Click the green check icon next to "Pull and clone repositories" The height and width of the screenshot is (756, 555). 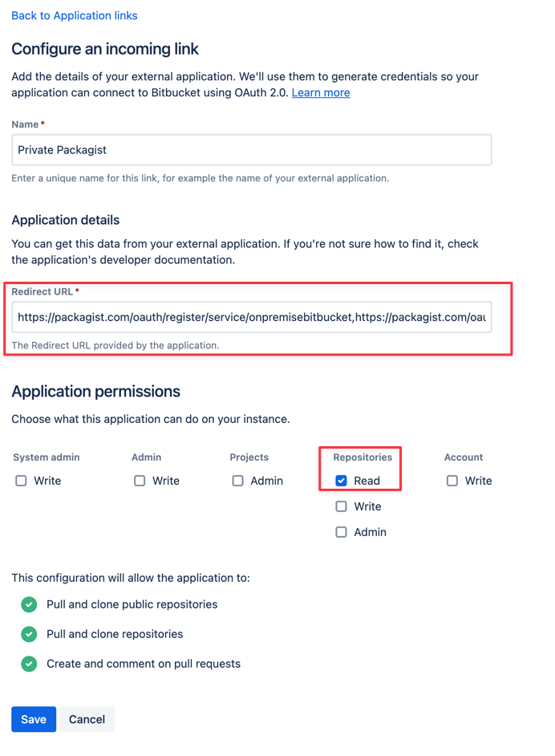tap(29, 634)
